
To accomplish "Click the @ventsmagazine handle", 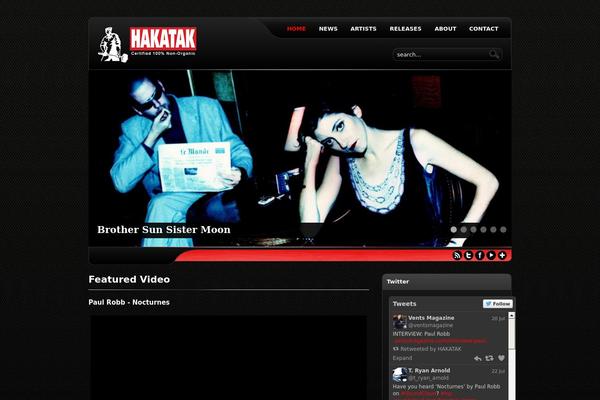I will [430, 325].
